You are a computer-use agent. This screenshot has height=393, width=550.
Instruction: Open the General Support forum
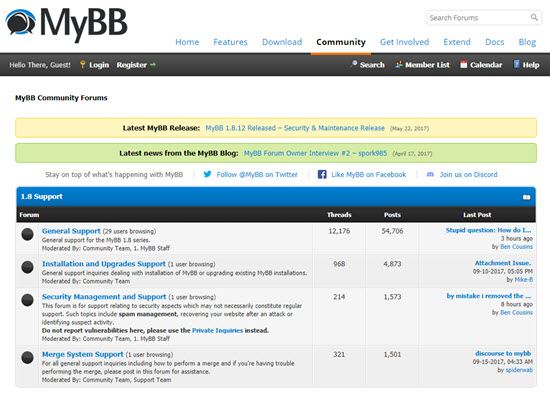(71, 231)
